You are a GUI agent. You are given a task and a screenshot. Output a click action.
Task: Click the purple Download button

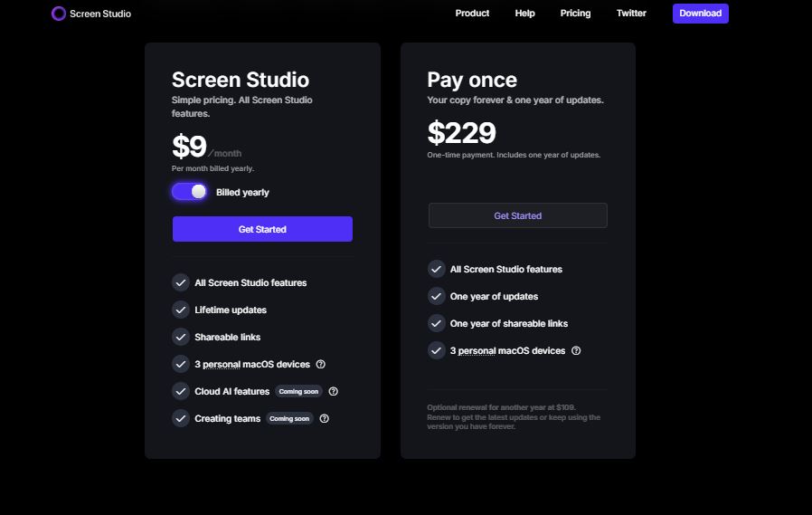tap(700, 14)
